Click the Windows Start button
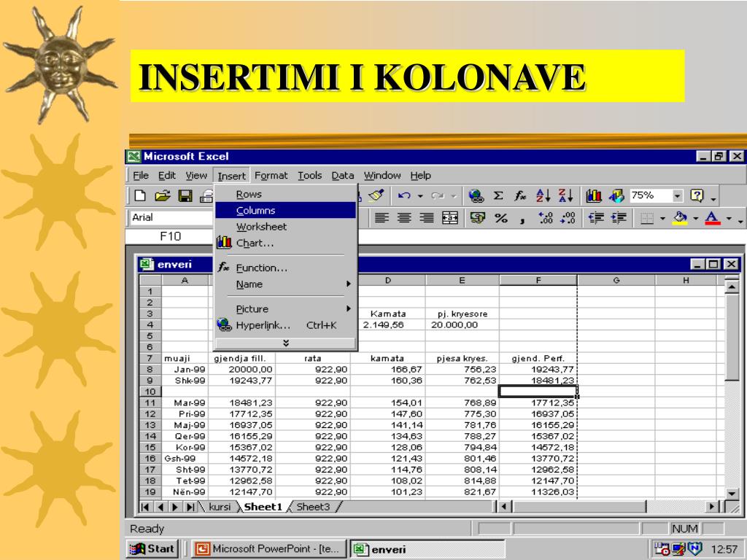The width and height of the screenshot is (747, 560). tap(152, 548)
